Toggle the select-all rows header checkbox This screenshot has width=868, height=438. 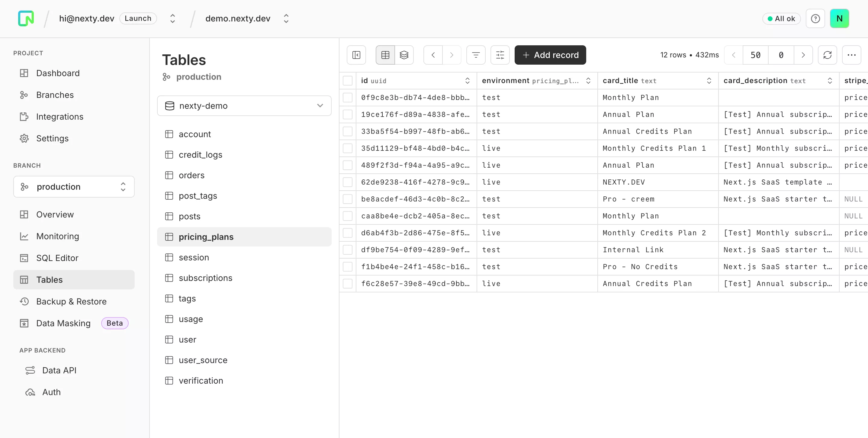coord(347,81)
